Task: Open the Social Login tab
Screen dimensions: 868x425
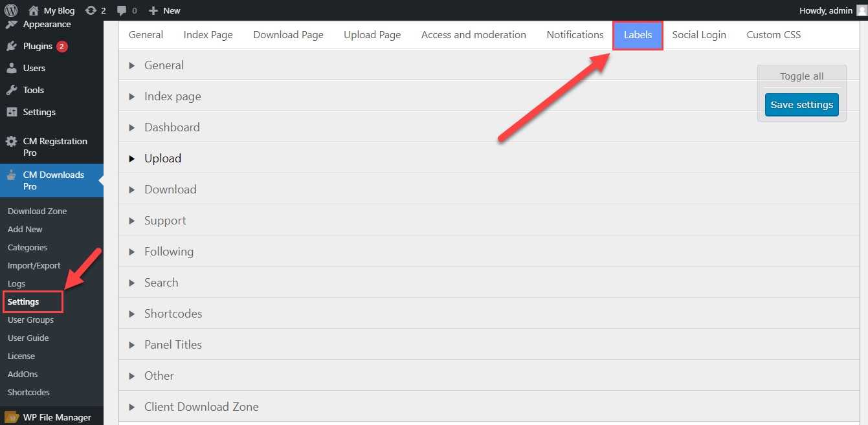Action: coord(699,35)
